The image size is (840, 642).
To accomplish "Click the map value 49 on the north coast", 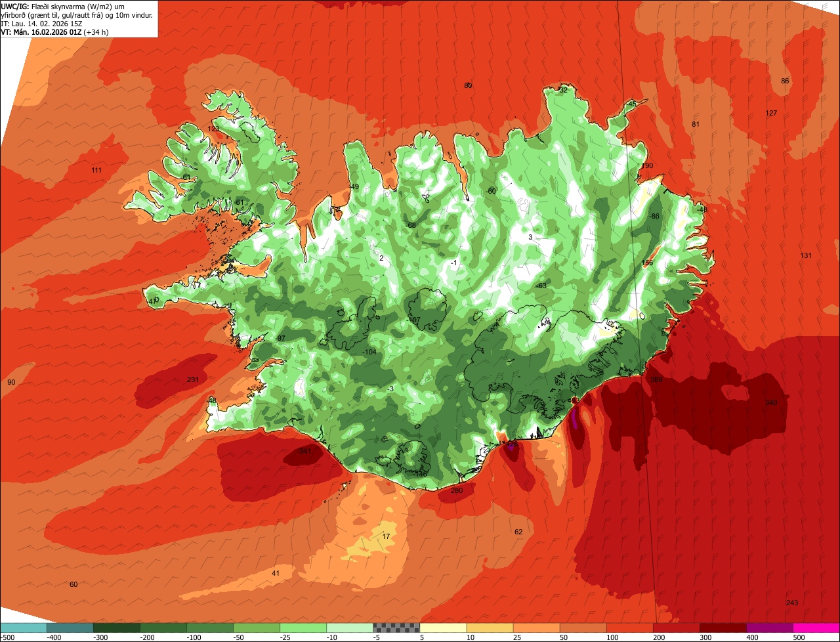I will click(354, 187).
